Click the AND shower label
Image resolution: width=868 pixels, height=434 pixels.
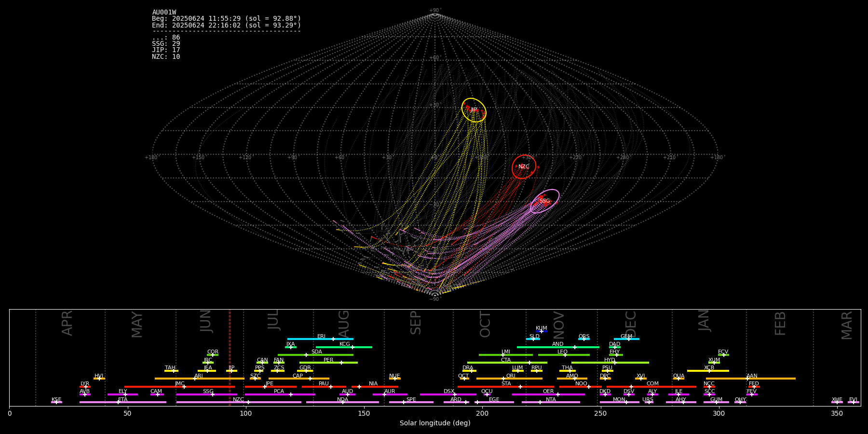558,344
